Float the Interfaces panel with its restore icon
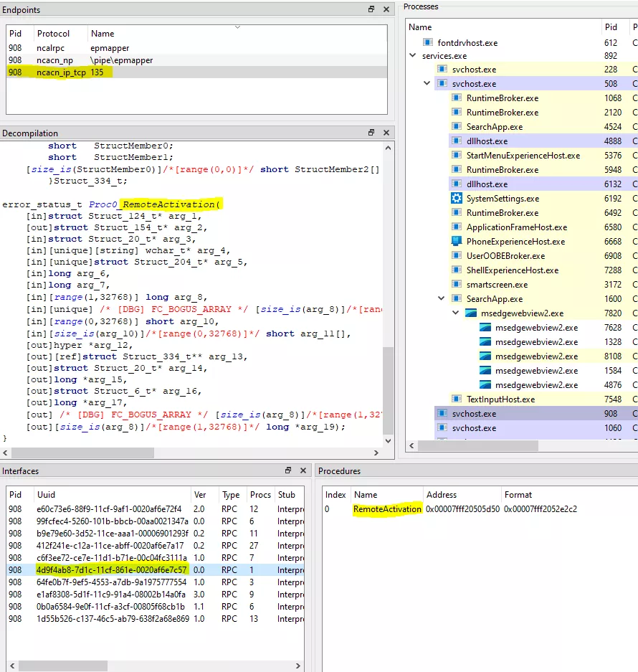This screenshot has width=638, height=672. [288, 470]
